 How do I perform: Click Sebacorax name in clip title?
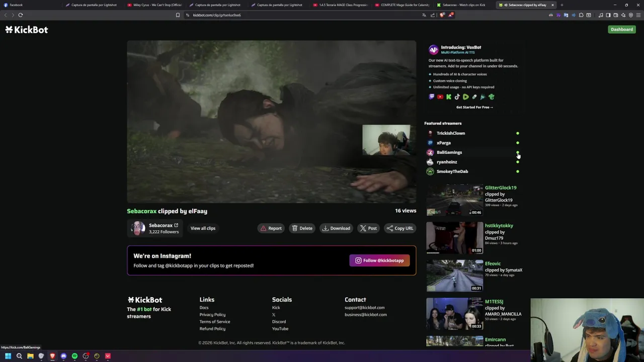[x=141, y=211]
